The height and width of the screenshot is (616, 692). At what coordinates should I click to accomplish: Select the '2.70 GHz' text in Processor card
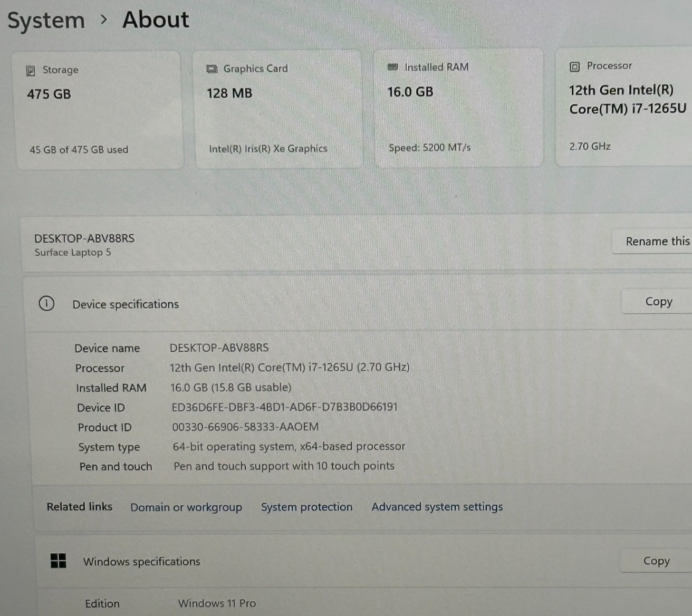[590, 146]
